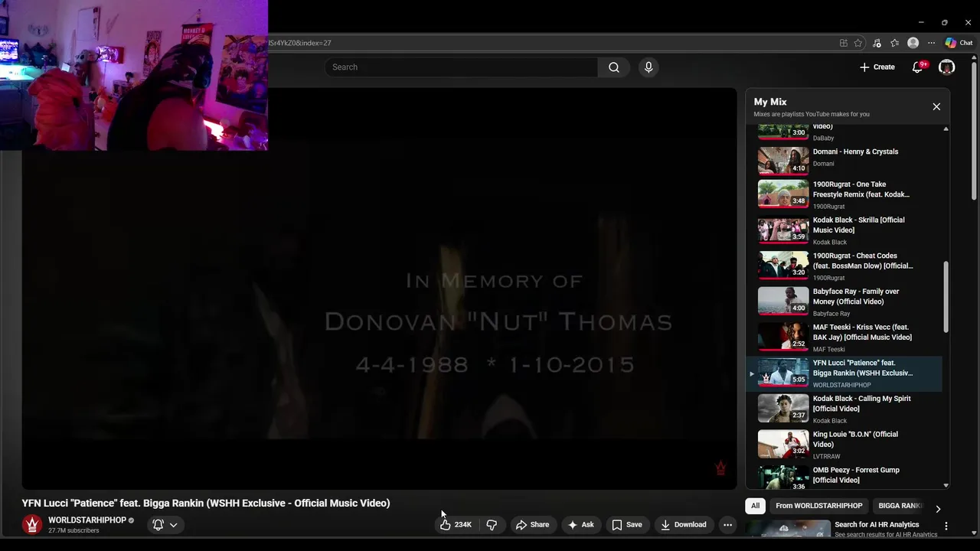The image size is (980, 551).
Task: Click the MAF Teeski channel name
Action: tap(829, 350)
